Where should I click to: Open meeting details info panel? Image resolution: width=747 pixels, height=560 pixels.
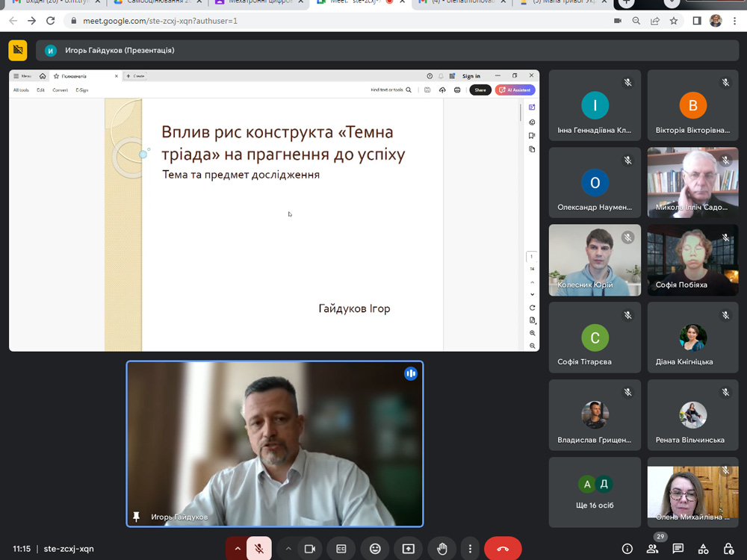pyautogui.click(x=627, y=549)
